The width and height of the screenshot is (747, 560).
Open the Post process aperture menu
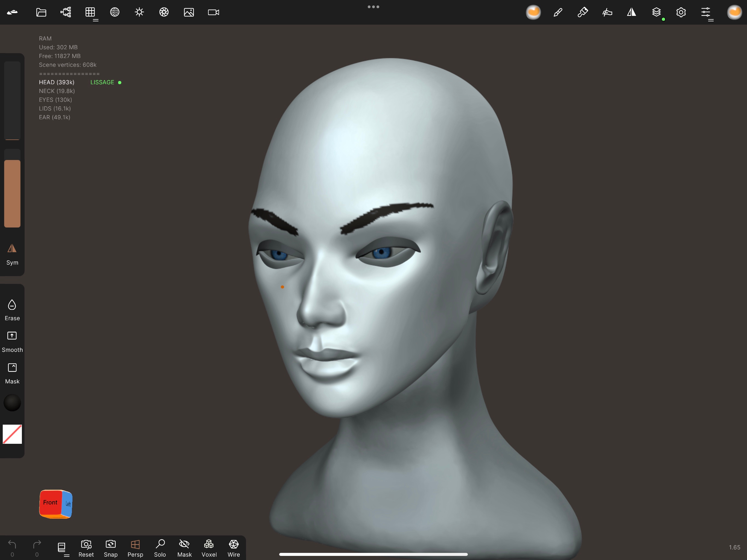point(164,13)
